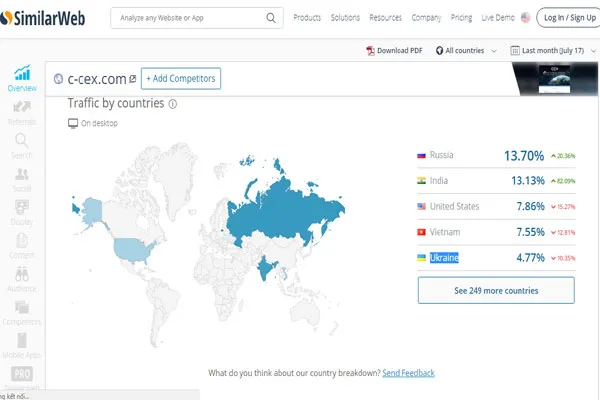Click the 82.09% change indicator

click(x=563, y=181)
